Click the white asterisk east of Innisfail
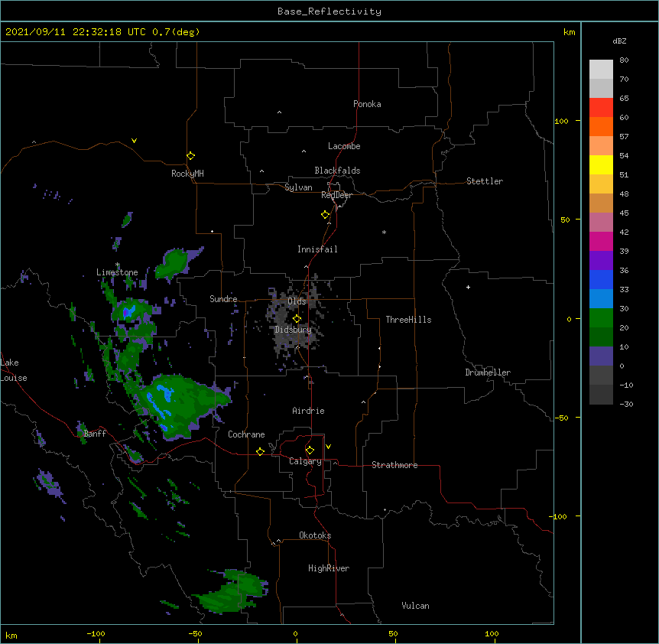 point(384,233)
